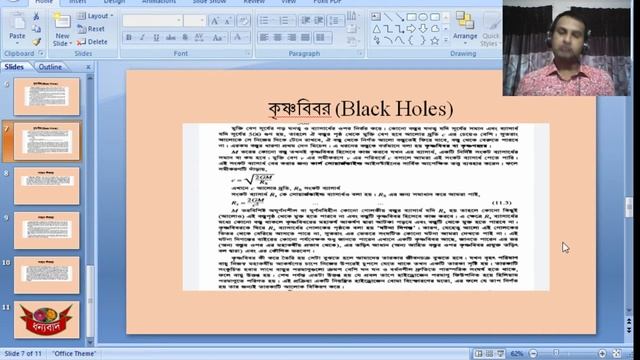Image resolution: width=640 pixels, height=360 pixels.
Task: Fit slide to current window icon
Action: point(617,353)
